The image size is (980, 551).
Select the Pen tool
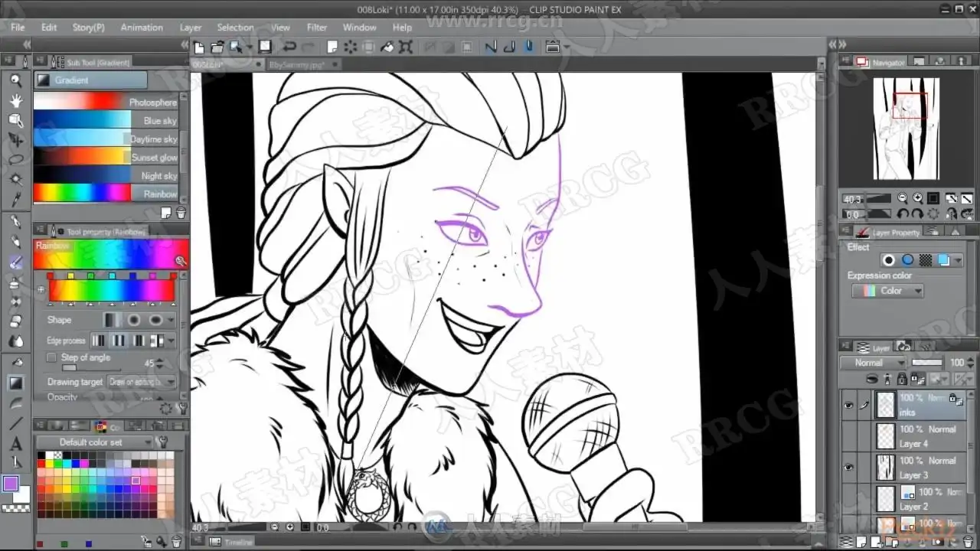tap(15, 223)
